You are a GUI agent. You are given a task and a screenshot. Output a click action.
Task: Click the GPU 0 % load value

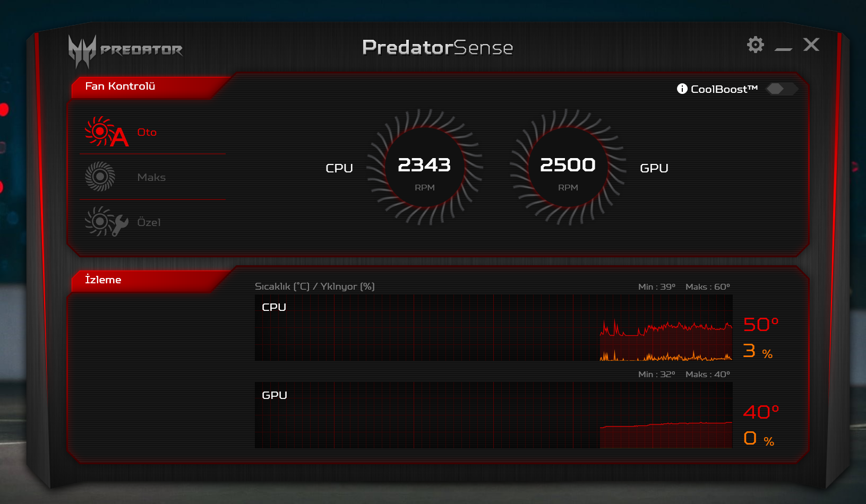pos(759,438)
